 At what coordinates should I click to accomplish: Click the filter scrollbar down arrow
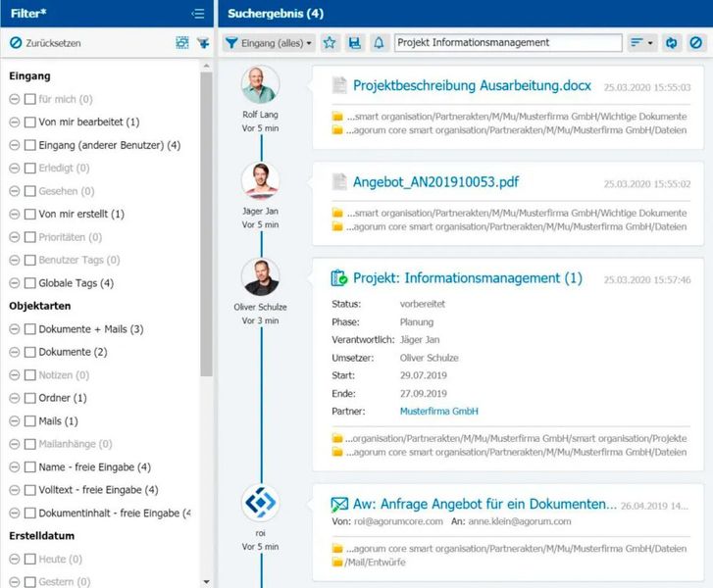point(206,582)
